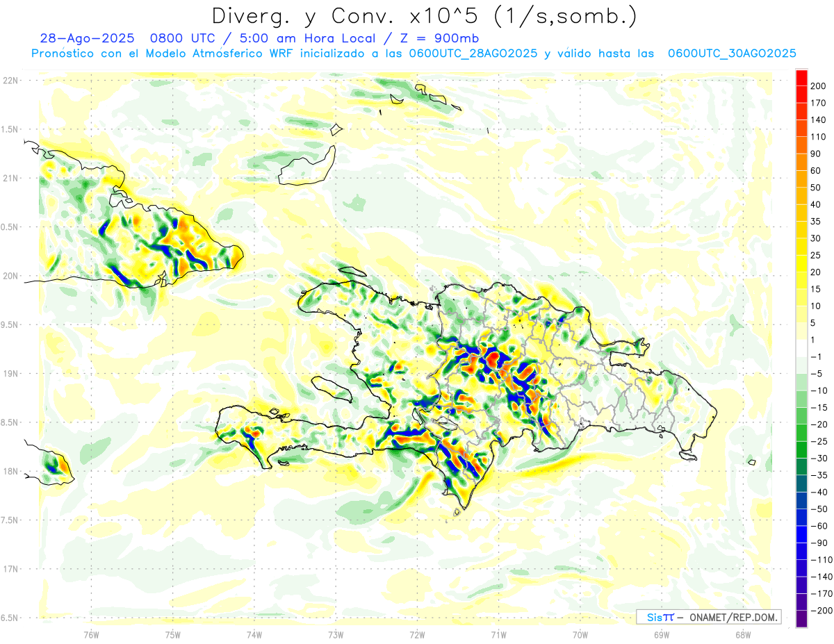Click the latitude label "21N"
The image size is (834, 644).
[10, 179]
